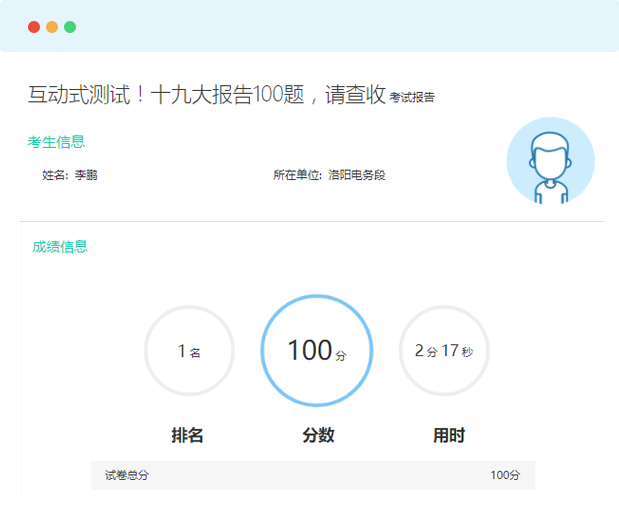Open the 考生信息 section heading
The image size is (619, 530).
(56, 142)
